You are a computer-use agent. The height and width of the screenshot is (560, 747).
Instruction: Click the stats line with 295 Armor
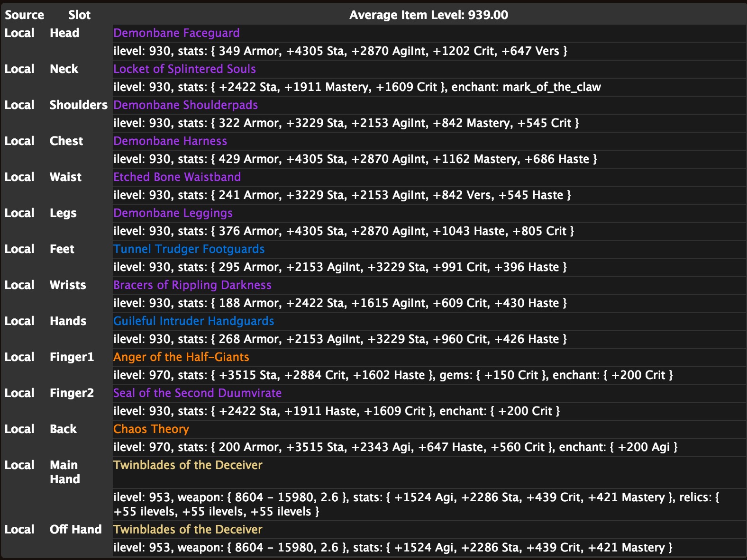click(340, 267)
